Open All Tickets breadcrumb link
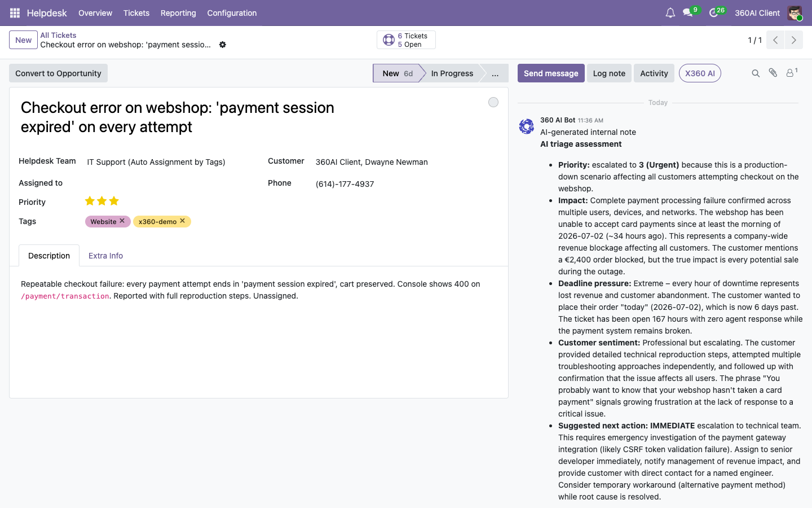Viewport: 812px width, 508px height. click(x=58, y=35)
